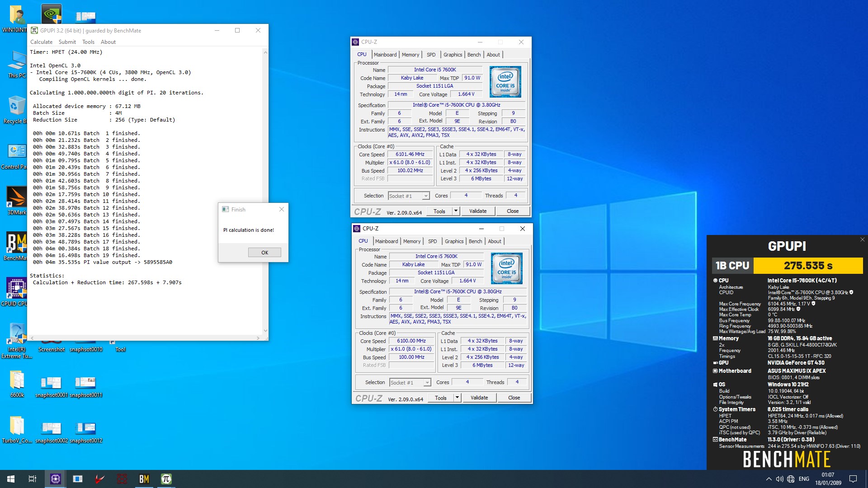This screenshot has height=488, width=868.
Task: Switch to Mainboard tab in lower CPU-Z
Action: 387,241
